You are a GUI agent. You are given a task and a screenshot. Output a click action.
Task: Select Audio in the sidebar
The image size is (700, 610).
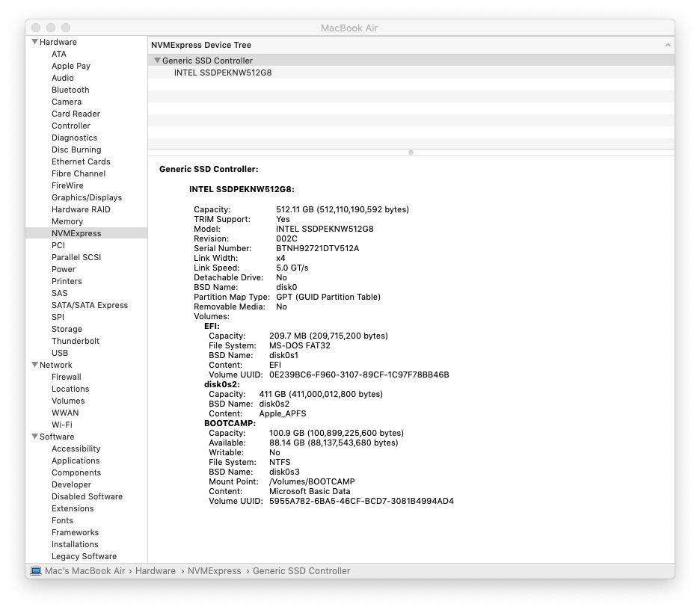coord(63,78)
